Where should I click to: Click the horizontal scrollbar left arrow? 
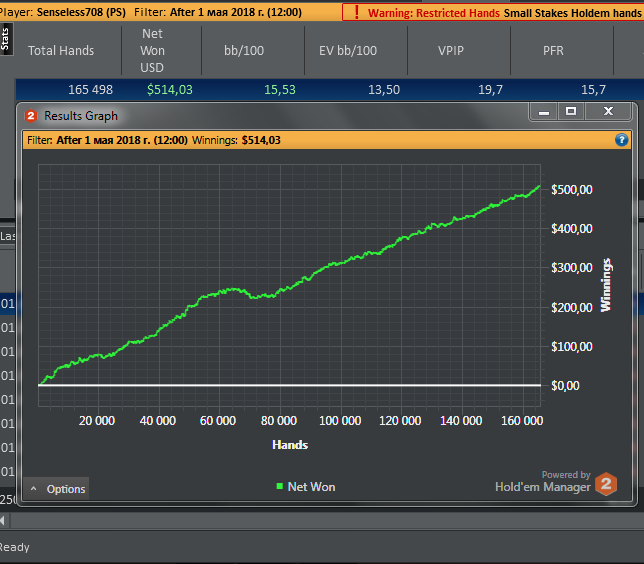point(3,520)
